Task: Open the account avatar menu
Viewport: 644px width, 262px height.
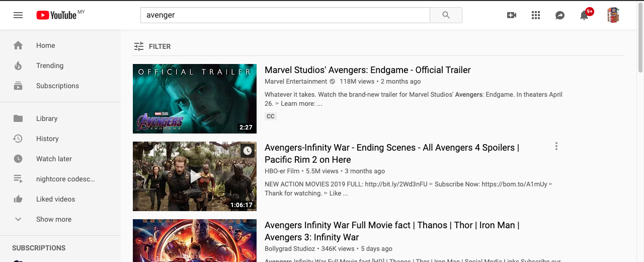Action: pyautogui.click(x=613, y=15)
